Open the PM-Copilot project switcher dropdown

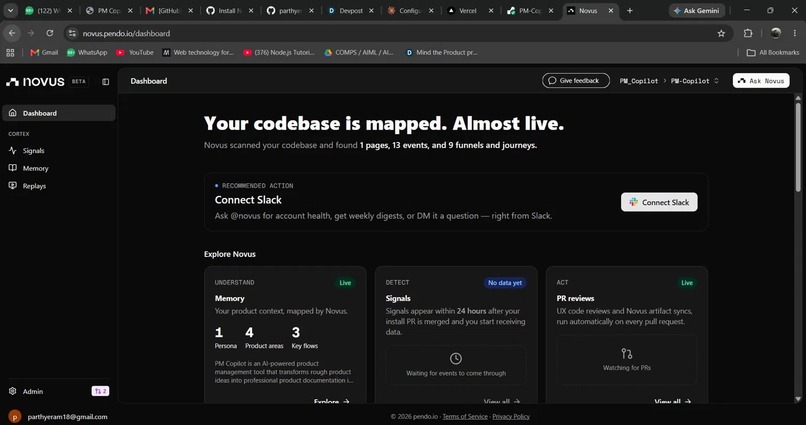694,81
